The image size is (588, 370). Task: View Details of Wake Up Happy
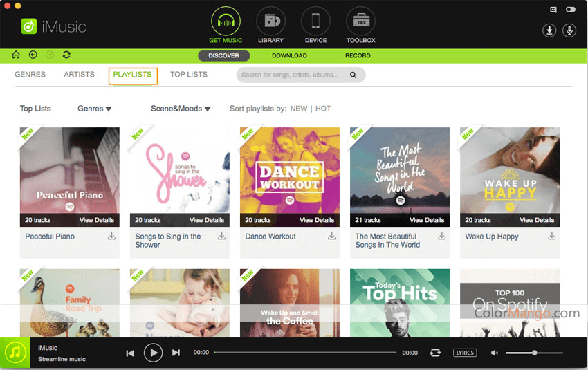tap(537, 220)
